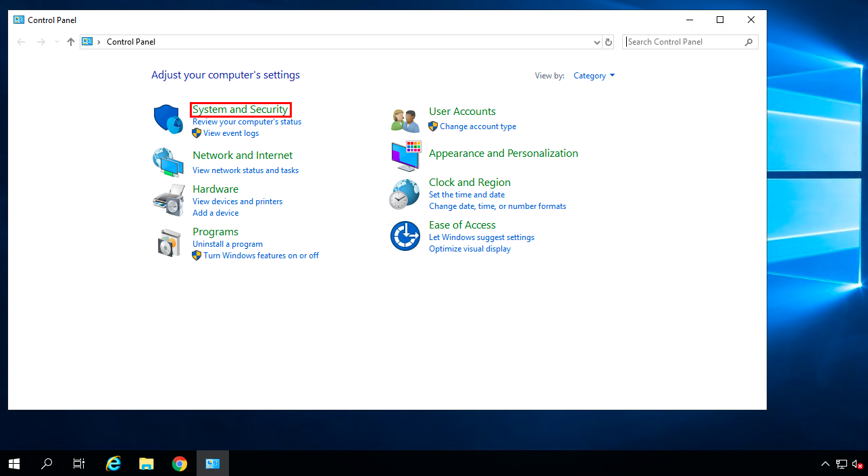
Task: Go up one level with Up arrow
Action: coord(71,42)
